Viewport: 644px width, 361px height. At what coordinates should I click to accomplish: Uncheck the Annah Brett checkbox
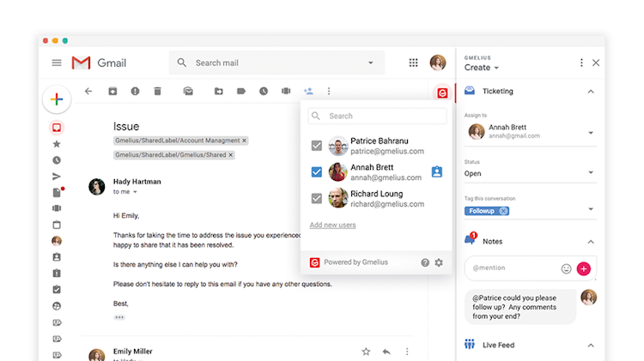click(317, 171)
